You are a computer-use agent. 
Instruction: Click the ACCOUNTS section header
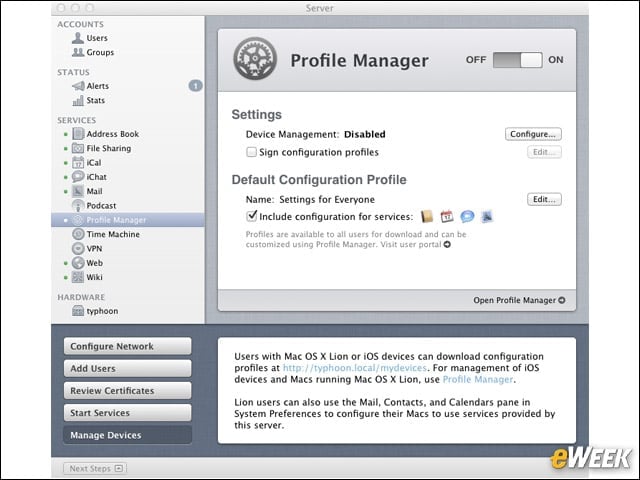click(x=80, y=24)
